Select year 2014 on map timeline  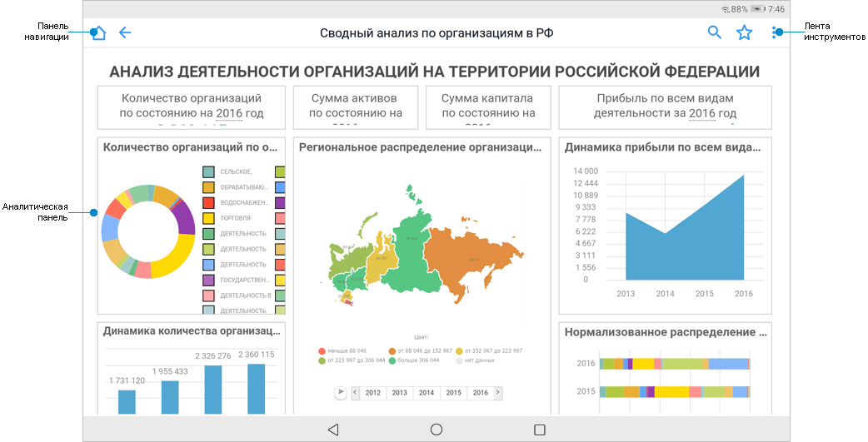click(427, 392)
